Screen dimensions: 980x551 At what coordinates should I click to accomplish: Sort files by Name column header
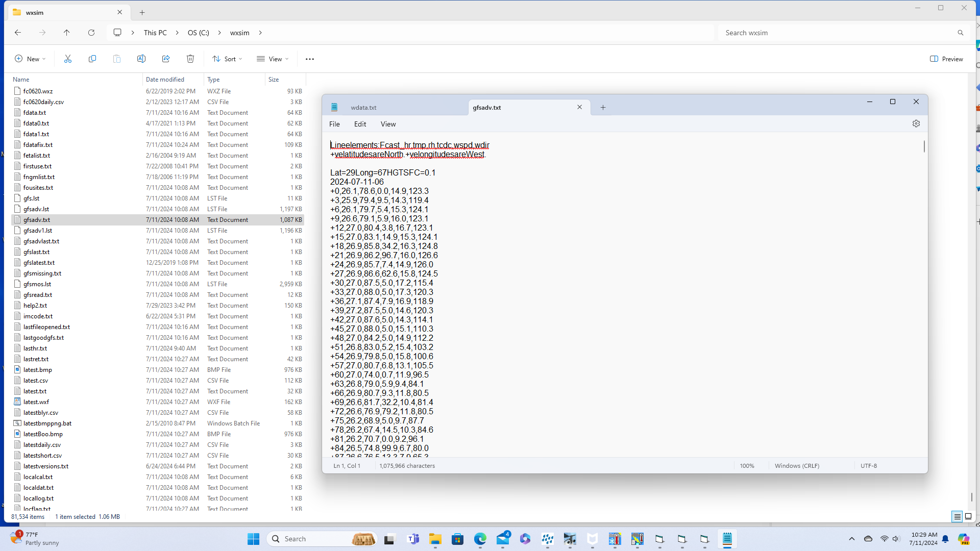click(x=77, y=80)
